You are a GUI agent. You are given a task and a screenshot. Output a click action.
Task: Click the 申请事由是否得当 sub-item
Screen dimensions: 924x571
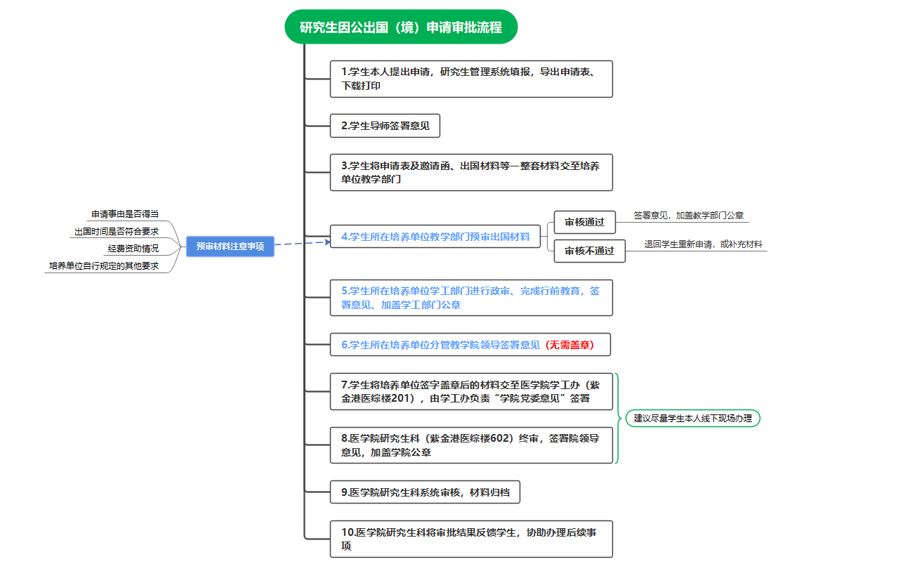tap(124, 214)
